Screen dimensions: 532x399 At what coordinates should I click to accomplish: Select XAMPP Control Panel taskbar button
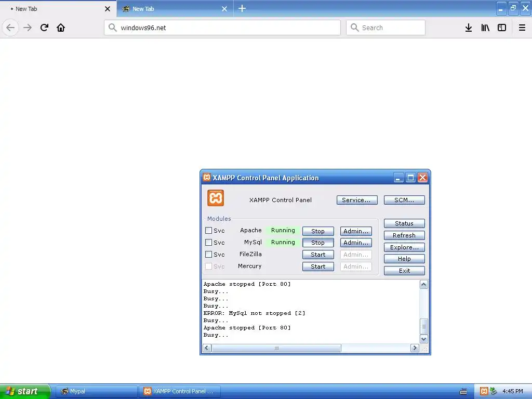click(180, 391)
